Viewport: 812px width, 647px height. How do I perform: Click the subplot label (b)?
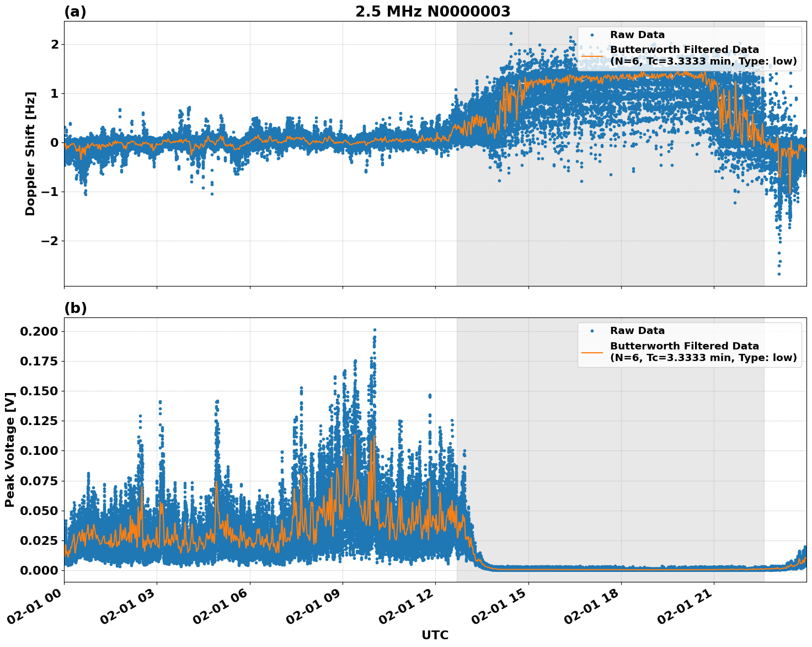76,306
